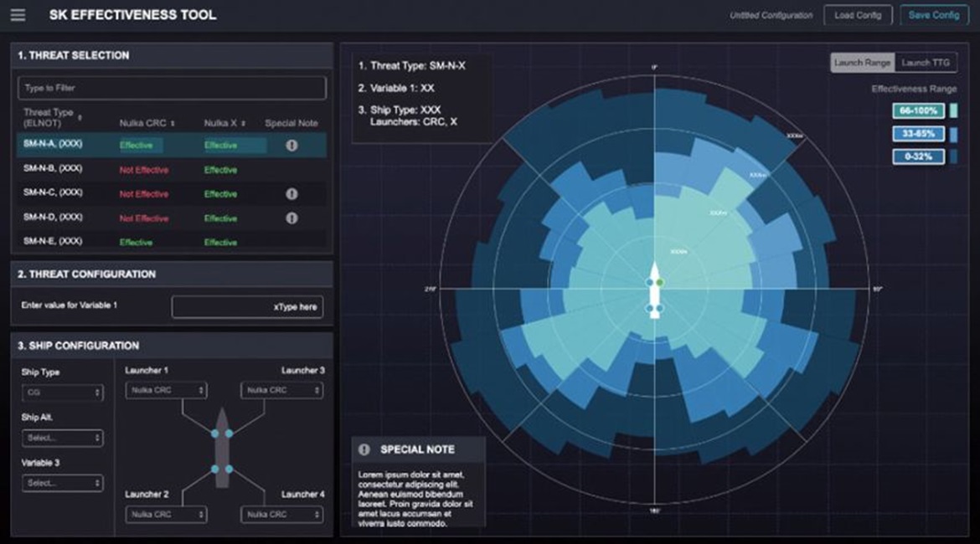The width and height of the screenshot is (980, 544).
Task: Click special note icon in SM-N-D row
Action: pos(291,218)
